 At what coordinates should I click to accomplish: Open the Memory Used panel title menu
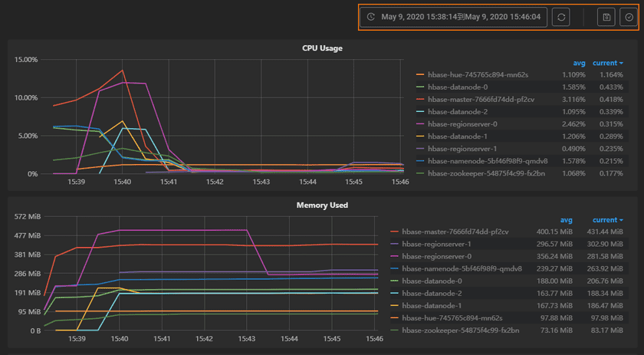click(x=322, y=205)
